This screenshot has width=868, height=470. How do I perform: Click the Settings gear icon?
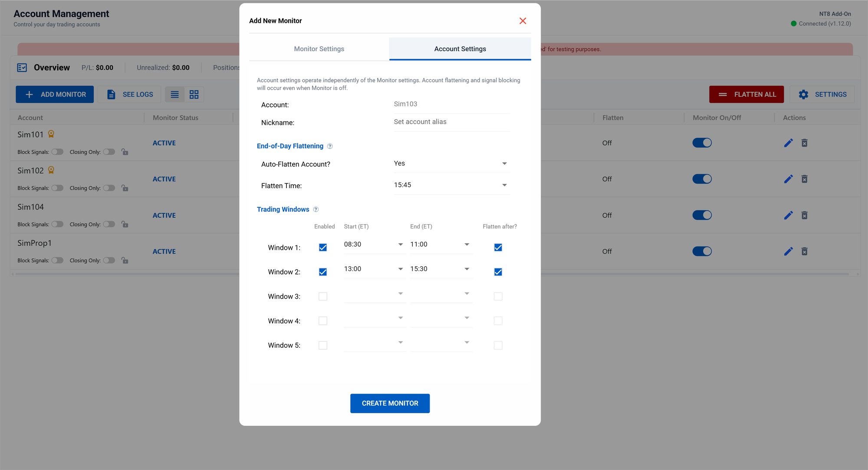tap(804, 94)
